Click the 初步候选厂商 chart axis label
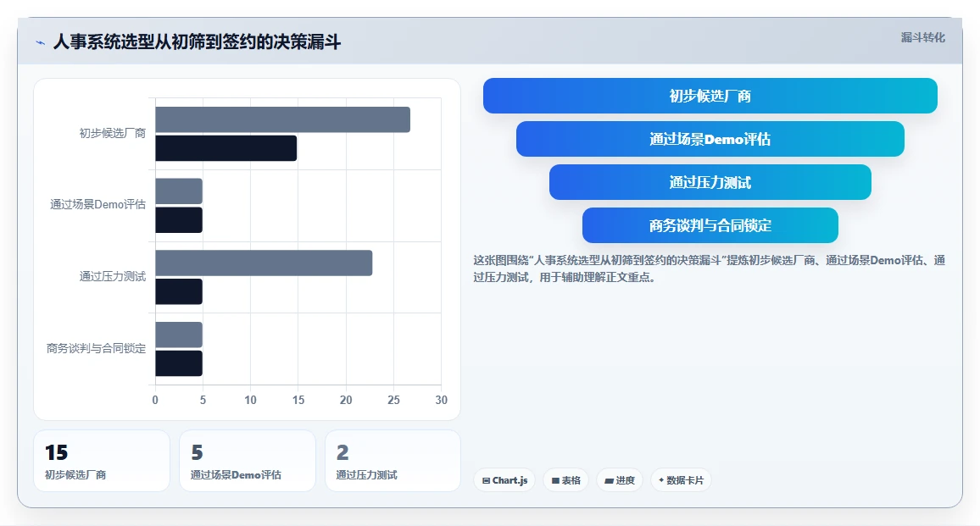 [113, 133]
